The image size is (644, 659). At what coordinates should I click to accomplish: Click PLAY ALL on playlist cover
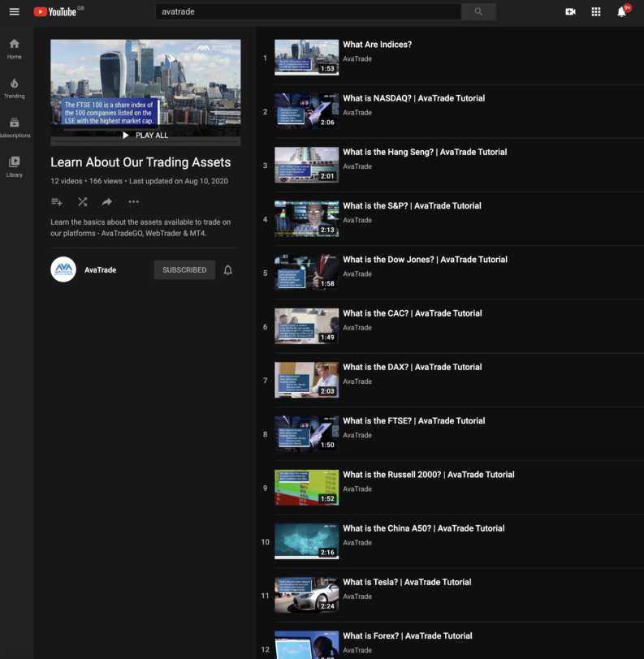click(145, 136)
